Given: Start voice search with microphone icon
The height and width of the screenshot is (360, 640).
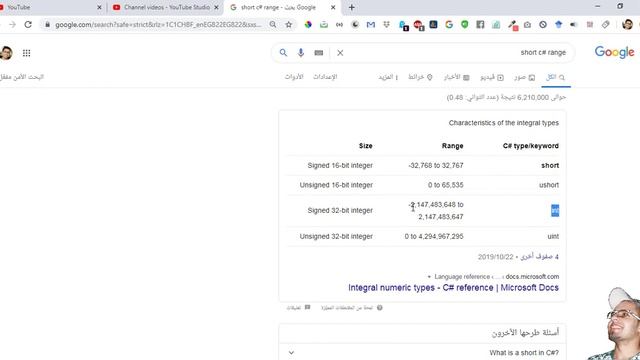Looking at the screenshot, I should click(x=301, y=53).
